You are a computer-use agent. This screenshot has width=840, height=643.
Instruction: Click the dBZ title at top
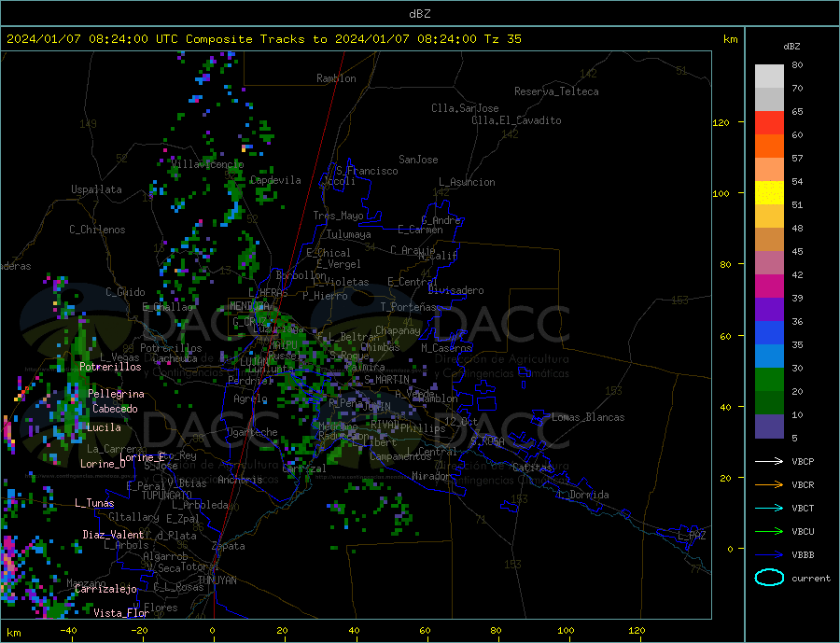(420, 14)
